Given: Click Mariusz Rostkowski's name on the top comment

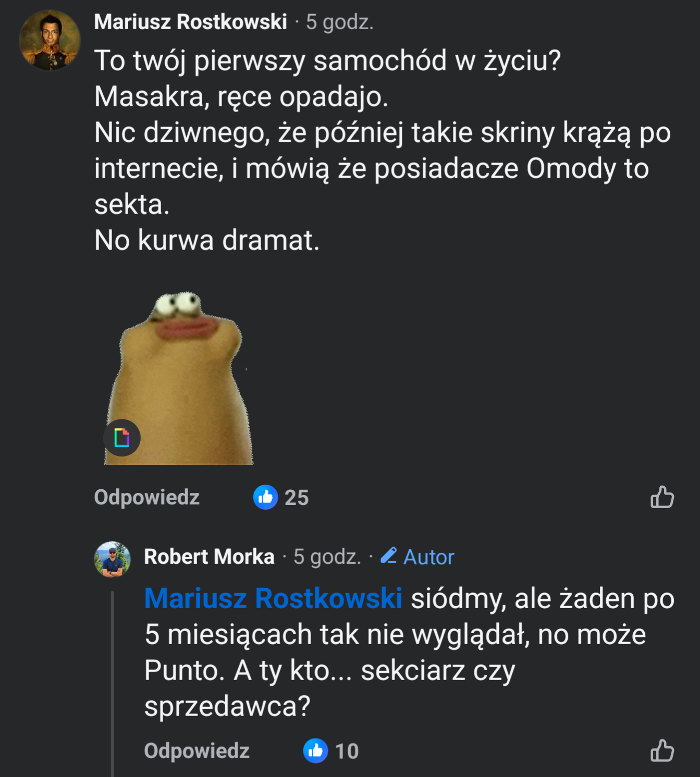Looking at the screenshot, I should pos(190,22).
